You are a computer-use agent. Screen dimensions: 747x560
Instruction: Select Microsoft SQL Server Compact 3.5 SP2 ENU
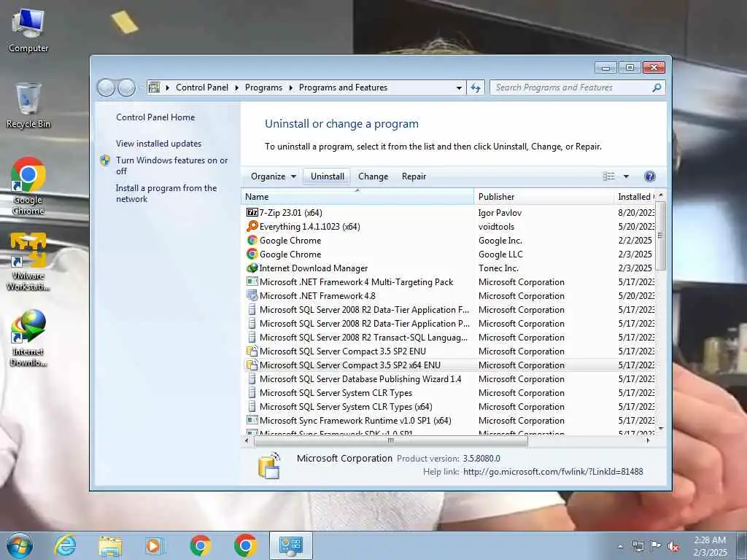(449, 351)
